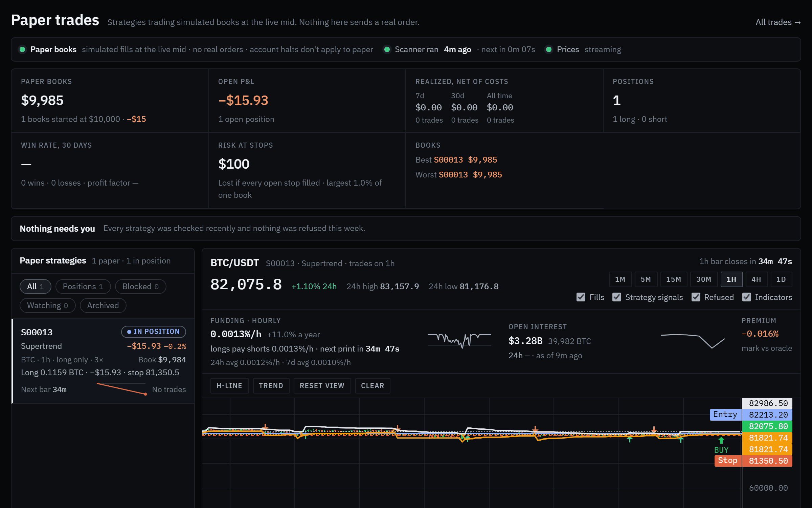Select the S00013 strategy title
Screen dimensions: 812x508
pyautogui.click(x=37, y=332)
